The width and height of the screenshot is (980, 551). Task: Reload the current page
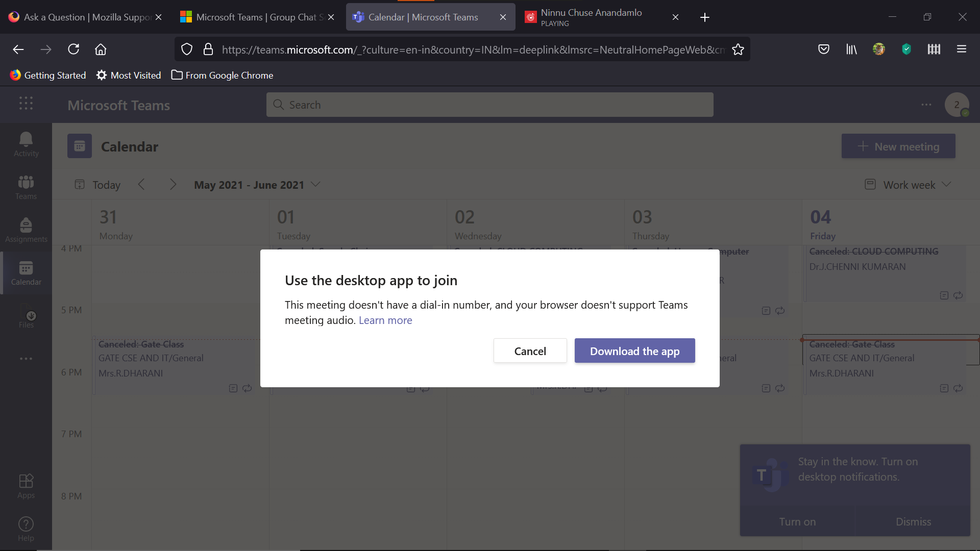click(x=73, y=49)
